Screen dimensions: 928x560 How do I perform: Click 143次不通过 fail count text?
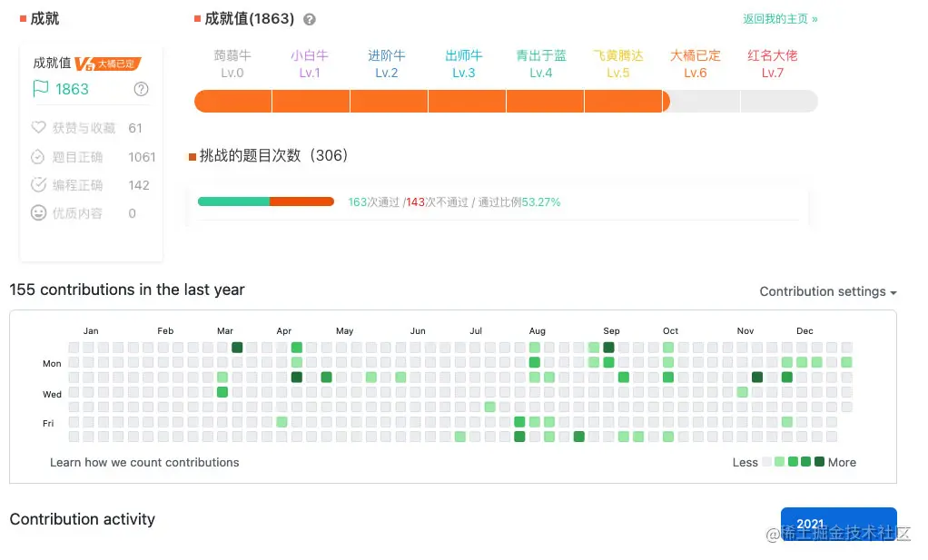click(x=437, y=202)
